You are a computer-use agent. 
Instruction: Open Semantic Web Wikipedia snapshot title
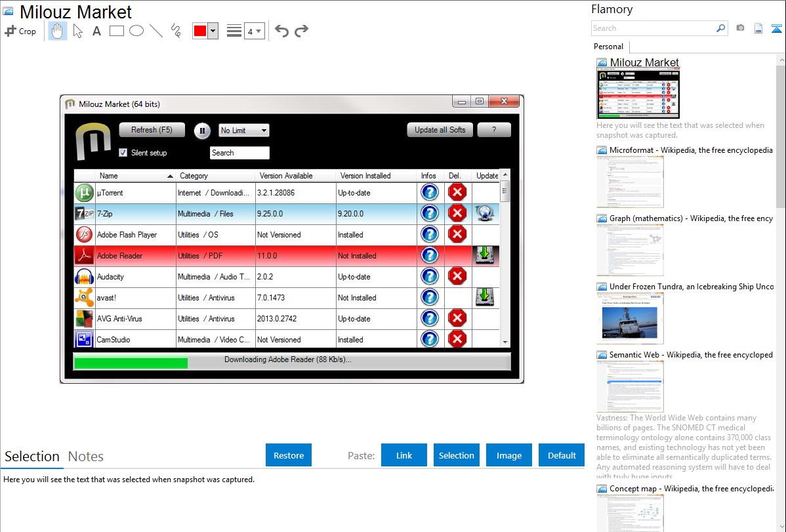click(691, 354)
